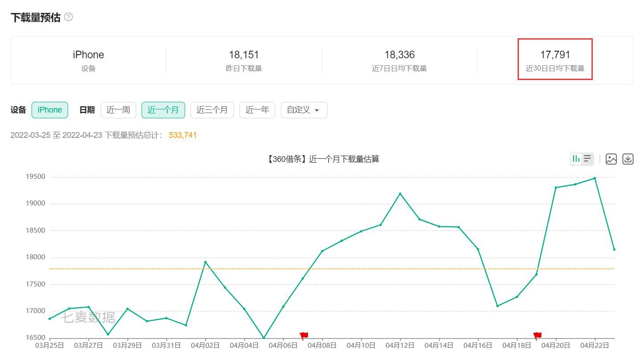Save the chart as image icon

click(x=611, y=159)
